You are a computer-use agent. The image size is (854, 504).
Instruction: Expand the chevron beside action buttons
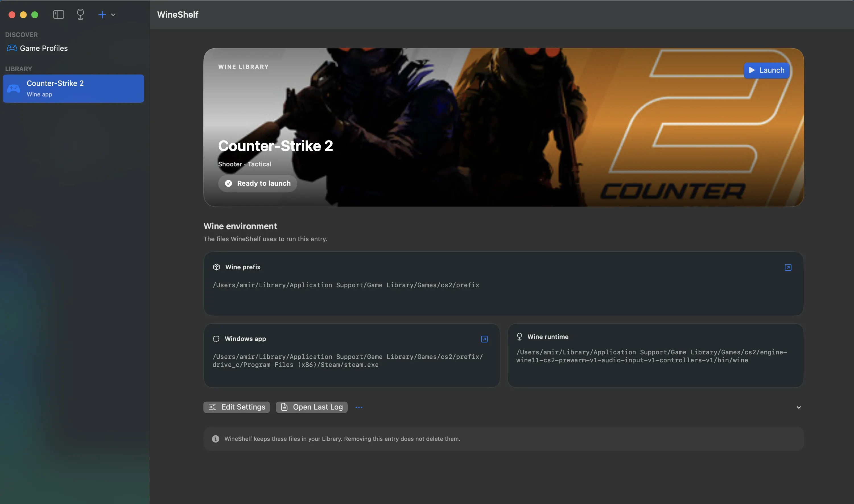pos(799,408)
